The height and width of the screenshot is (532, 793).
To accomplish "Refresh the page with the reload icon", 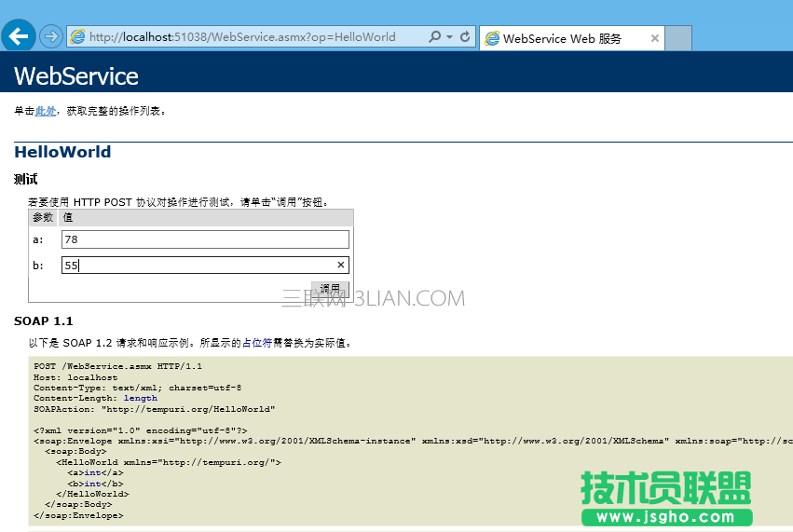I will point(465,36).
